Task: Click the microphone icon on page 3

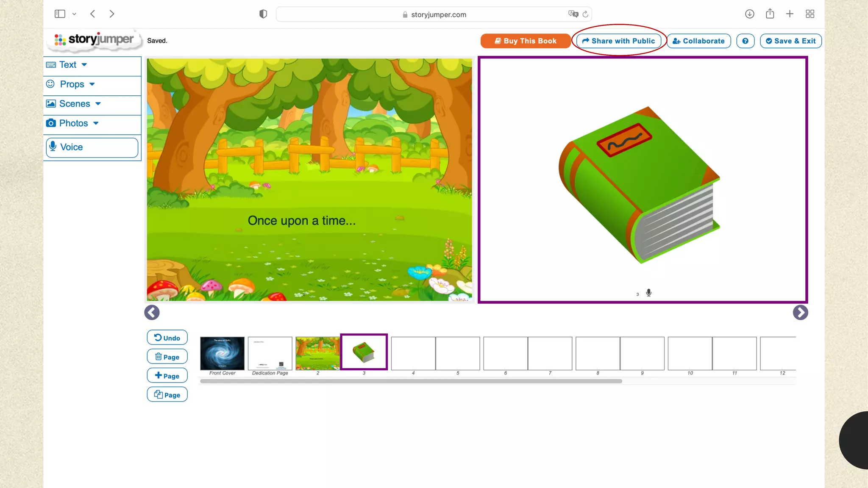Action: (648, 293)
